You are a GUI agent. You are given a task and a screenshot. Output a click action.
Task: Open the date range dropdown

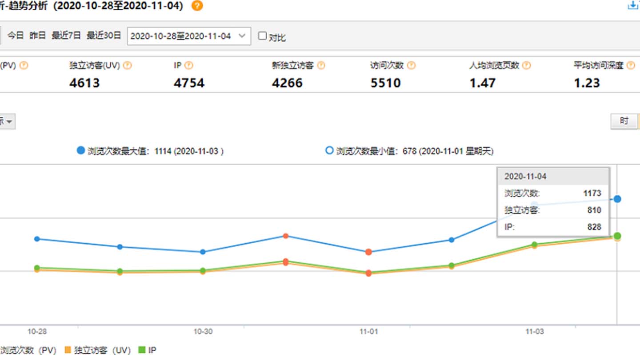coord(189,36)
